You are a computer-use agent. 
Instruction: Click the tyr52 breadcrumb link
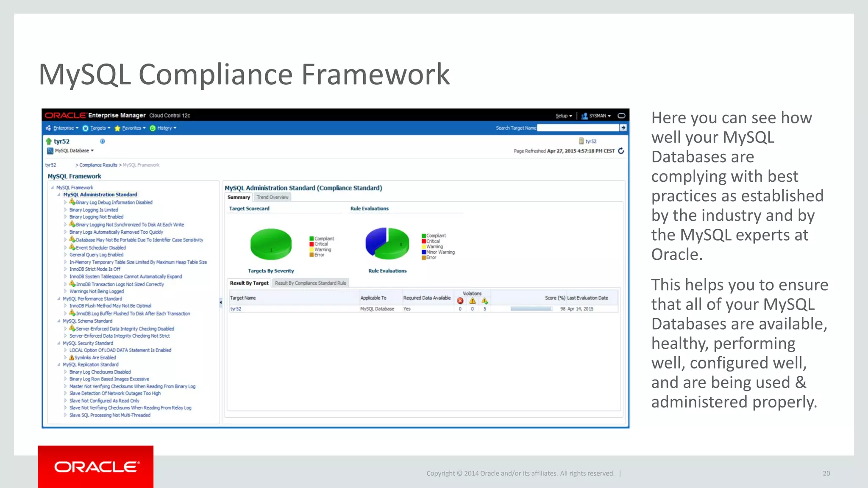(50, 165)
